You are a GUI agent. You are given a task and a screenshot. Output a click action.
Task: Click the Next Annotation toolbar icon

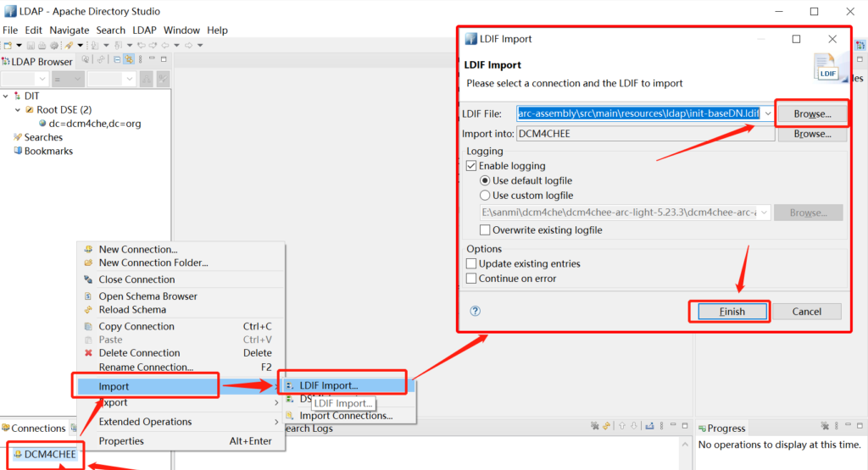pos(95,46)
